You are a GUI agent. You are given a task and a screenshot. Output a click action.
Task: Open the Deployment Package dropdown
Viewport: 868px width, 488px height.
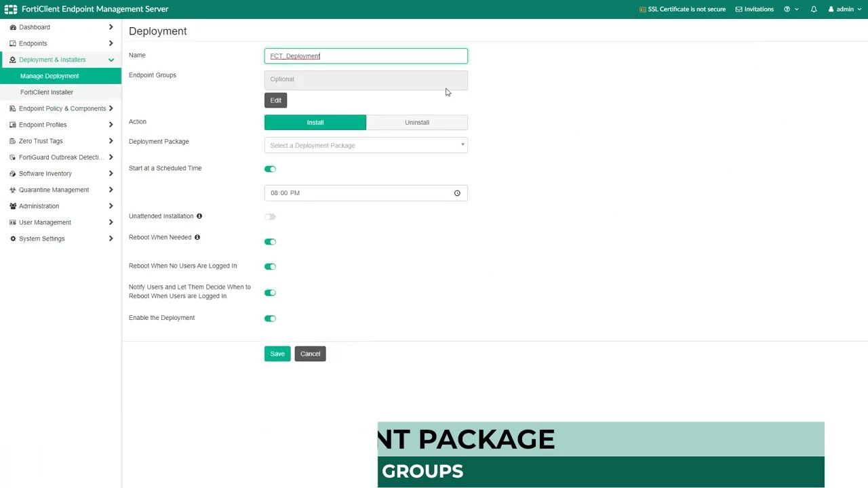pos(366,145)
